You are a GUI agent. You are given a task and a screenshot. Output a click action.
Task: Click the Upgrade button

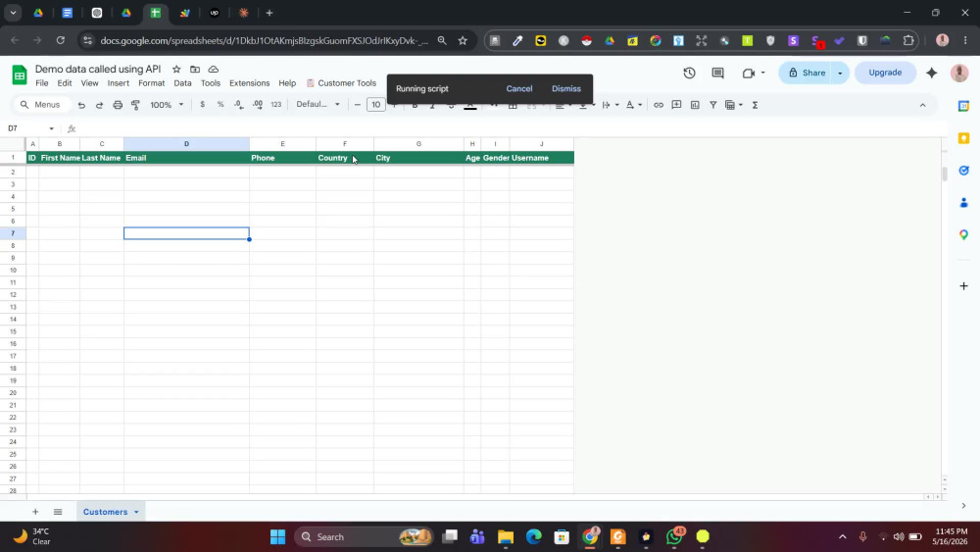coord(885,73)
